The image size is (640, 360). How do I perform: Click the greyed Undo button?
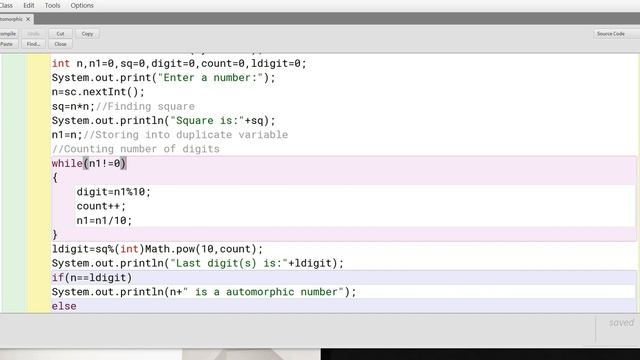33,33
